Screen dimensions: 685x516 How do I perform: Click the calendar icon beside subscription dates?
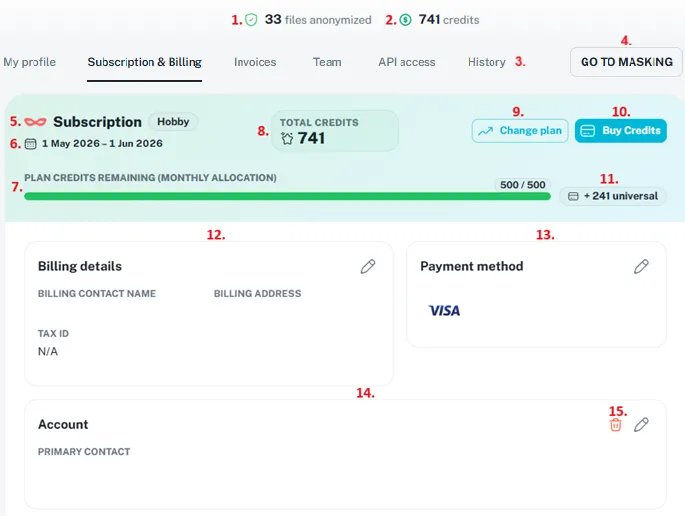[x=31, y=144]
